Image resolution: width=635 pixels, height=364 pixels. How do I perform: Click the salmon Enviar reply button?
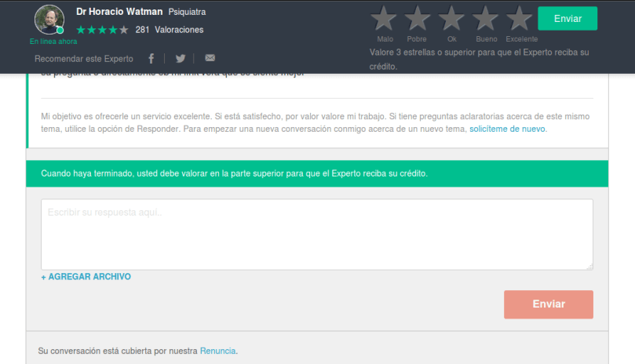point(548,304)
